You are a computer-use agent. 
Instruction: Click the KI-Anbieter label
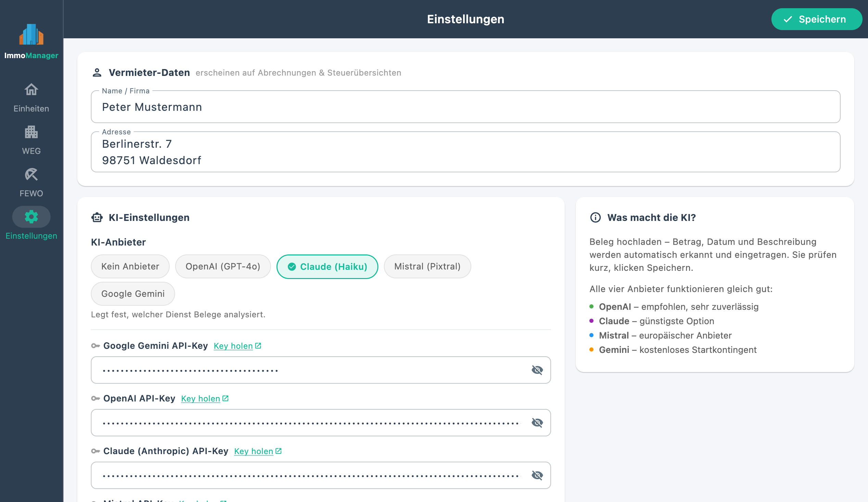pyautogui.click(x=118, y=242)
